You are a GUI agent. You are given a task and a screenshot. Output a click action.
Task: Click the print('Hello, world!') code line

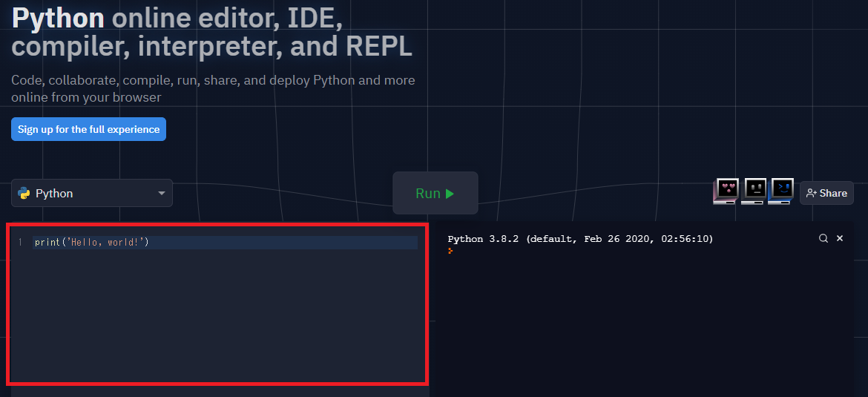pos(226,243)
